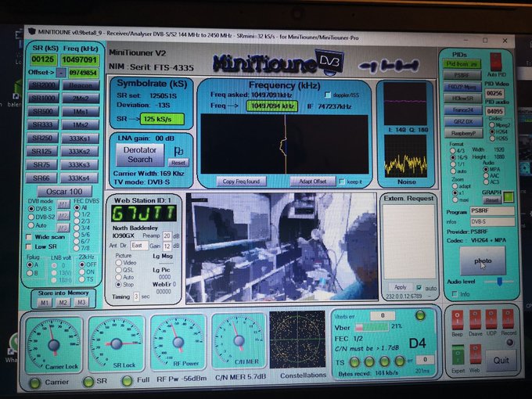Tune to the Beacon frequency preset
Screen dimensions: 532x399
81,85
